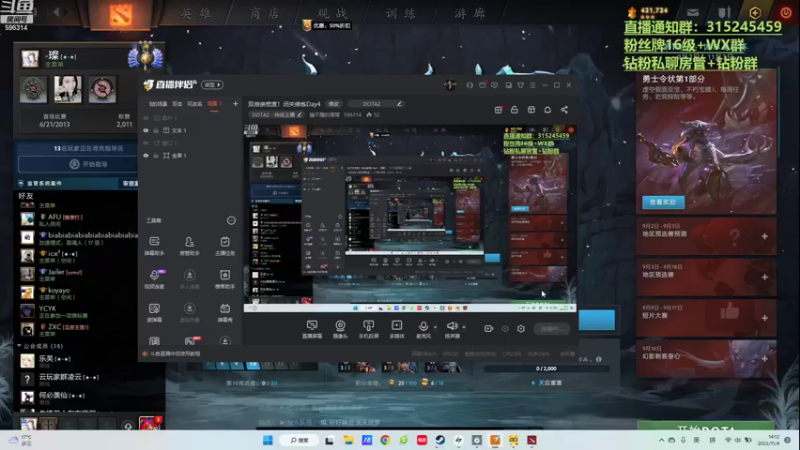The width and height of the screenshot is (800, 450).
Task: Click the share icon in companion window
Action: pyautogui.click(x=564, y=110)
